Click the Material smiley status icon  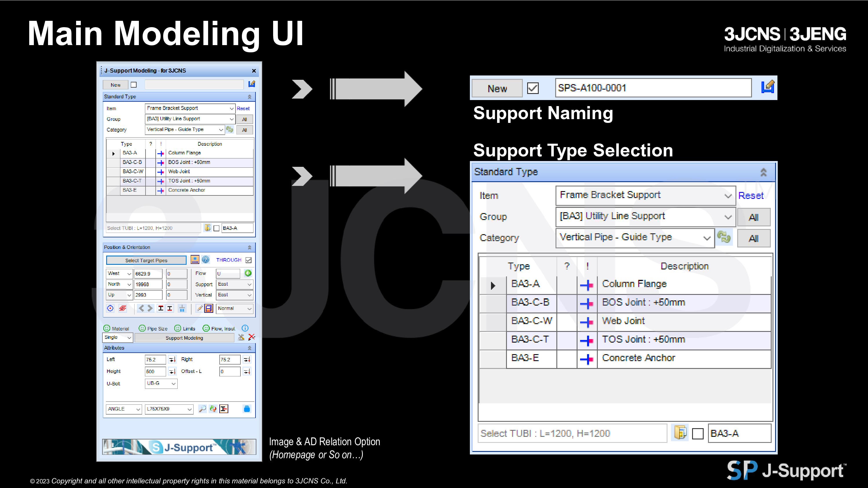point(107,328)
